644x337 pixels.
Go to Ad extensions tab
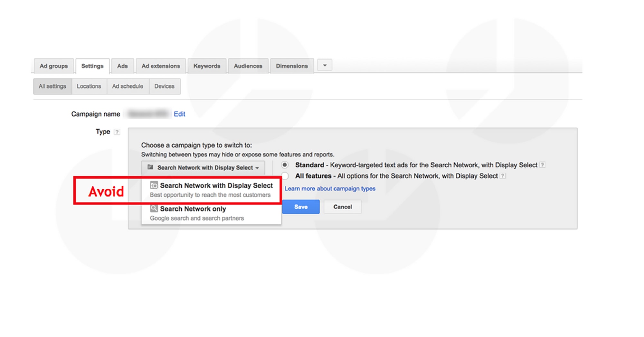[x=161, y=66]
